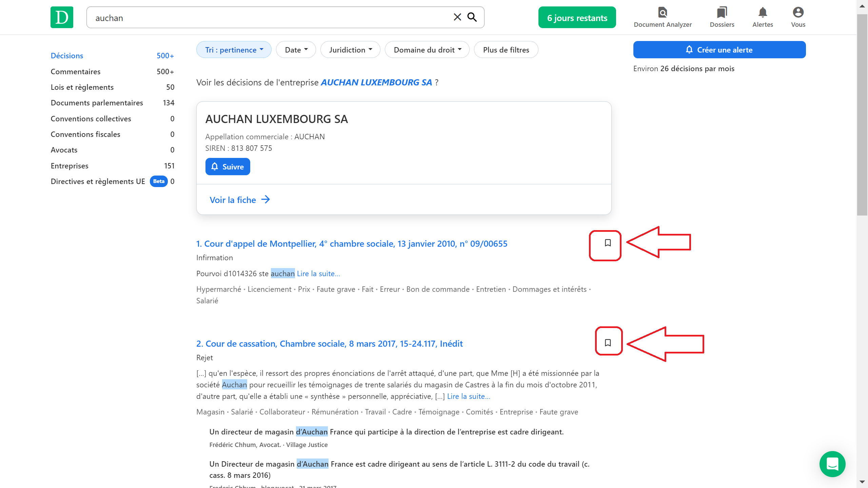Click the Dommages et intérêts tag
The image size is (868, 488).
click(549, 289)
